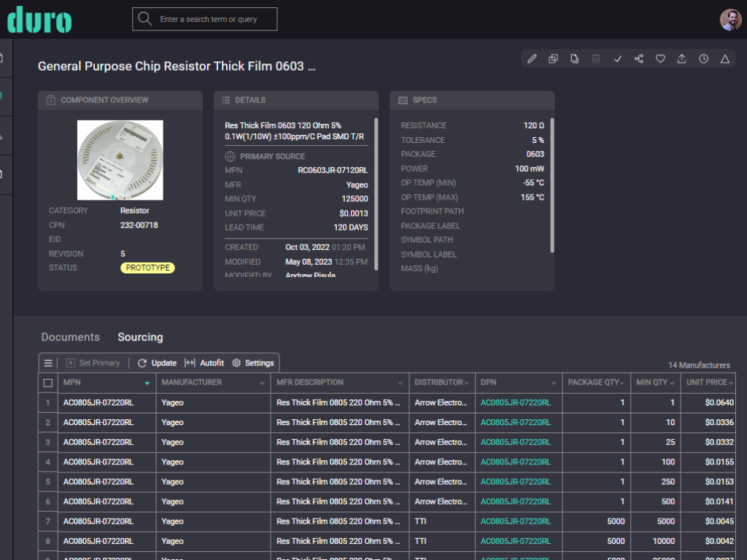Click the Autofit columns icon
The width and height of the screenshot is (747, 560).
(x=190, y=363)
